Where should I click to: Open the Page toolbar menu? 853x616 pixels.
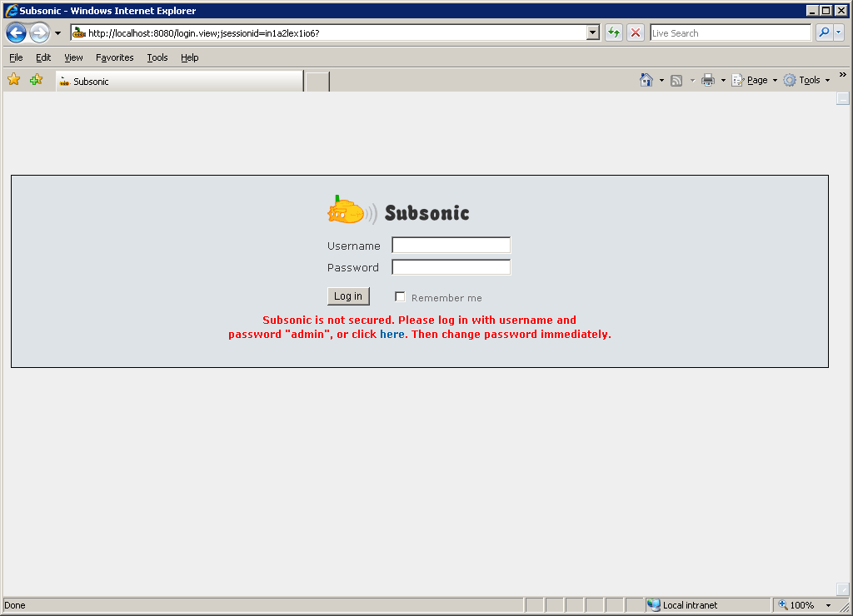(x=755, y=81)
